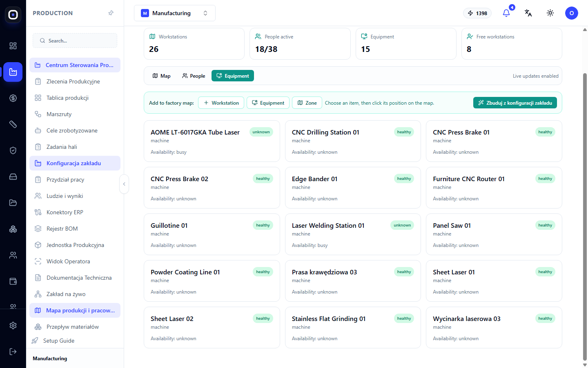Open Zlecenia Produkcyjne in sidebar
588x368 pixels.
point(75,81)
